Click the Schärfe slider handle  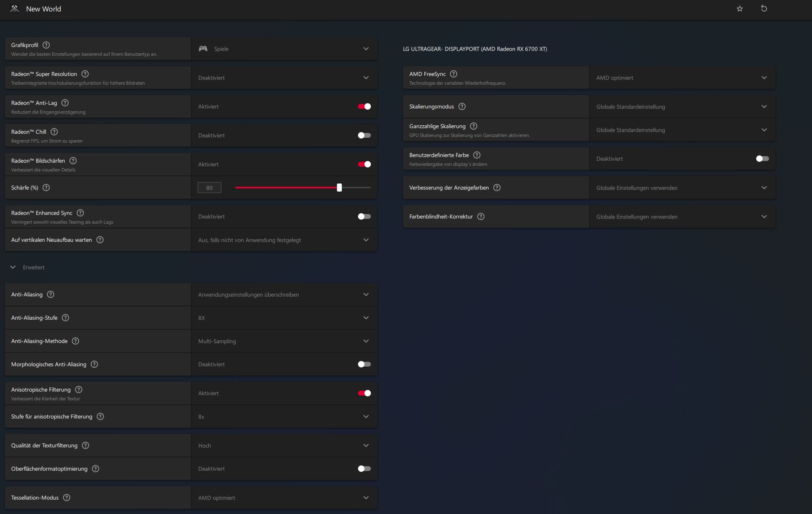coord(339,188)
